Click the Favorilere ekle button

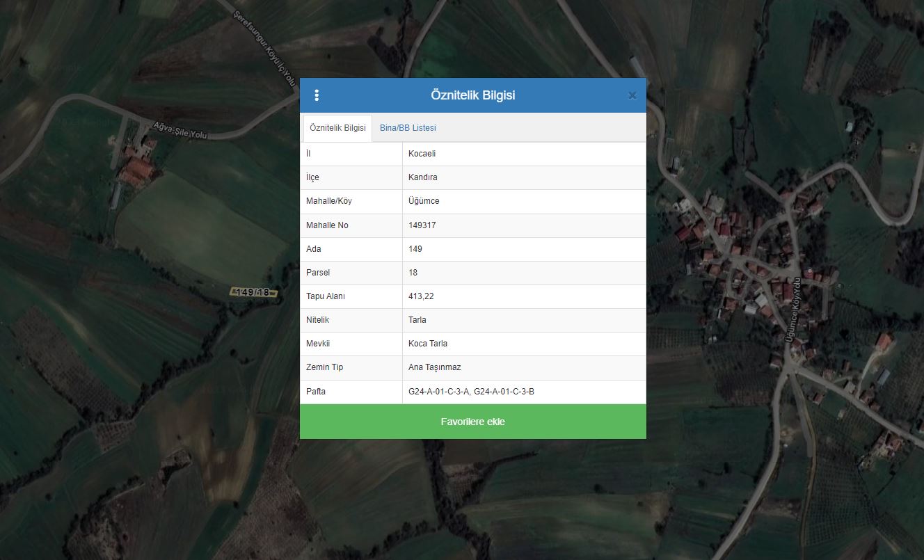[x=472, y=422]
